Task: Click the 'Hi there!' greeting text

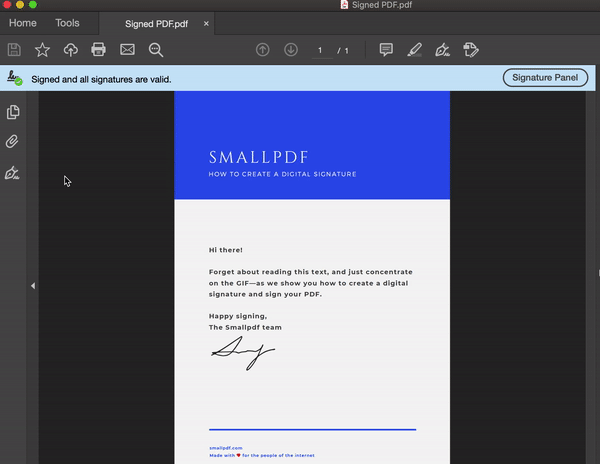Action: (225, 250)
